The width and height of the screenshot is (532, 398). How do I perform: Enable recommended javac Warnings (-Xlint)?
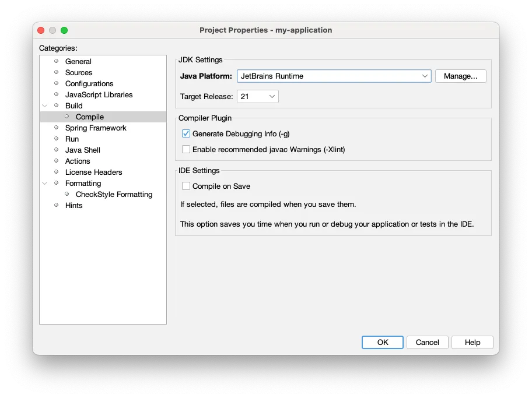(185, 149)
